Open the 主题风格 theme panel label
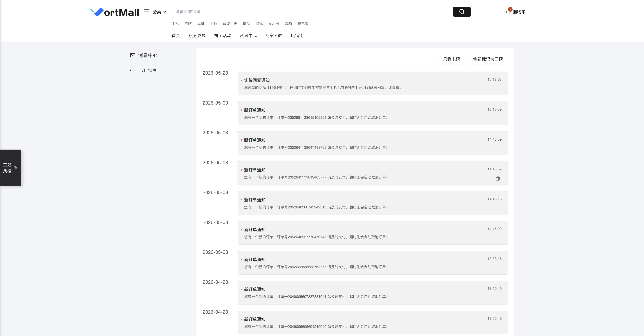The height and width of the screenshot is (336, 644). click(x=7, y=168)
